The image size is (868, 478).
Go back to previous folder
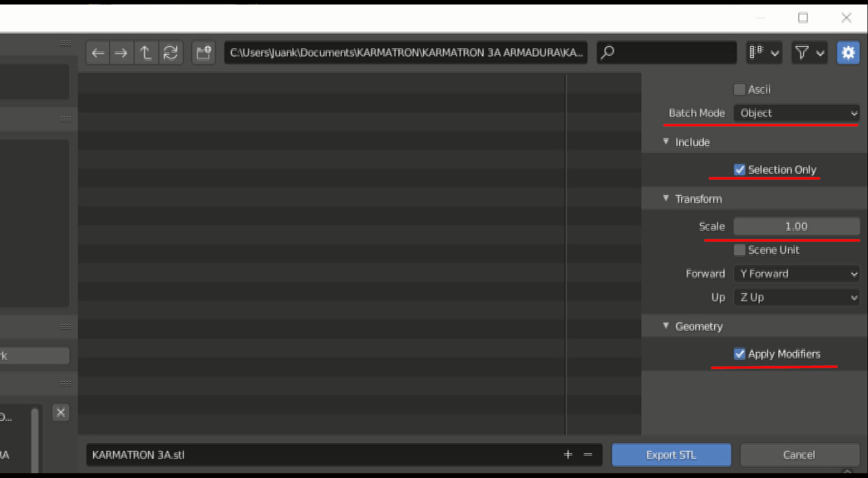click(x=98, y=53)
